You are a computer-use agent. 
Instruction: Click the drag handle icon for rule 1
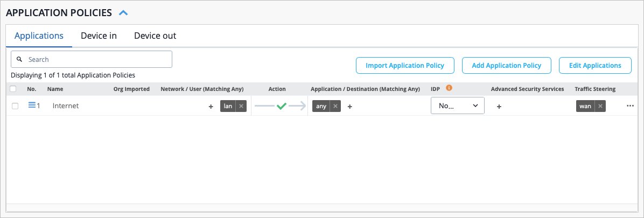[x=32, y=106]
